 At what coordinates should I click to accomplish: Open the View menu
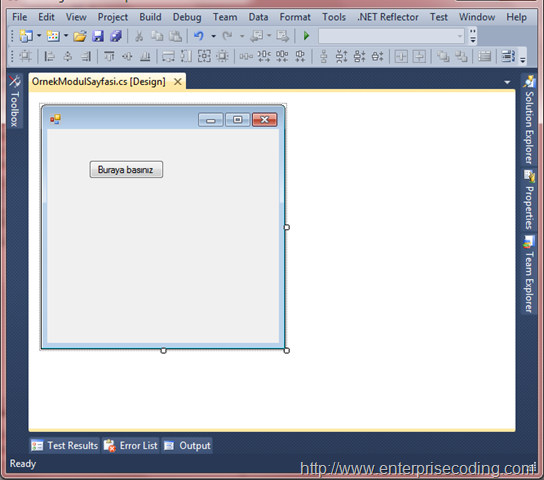pyautogui.click(x=76, y=17)
